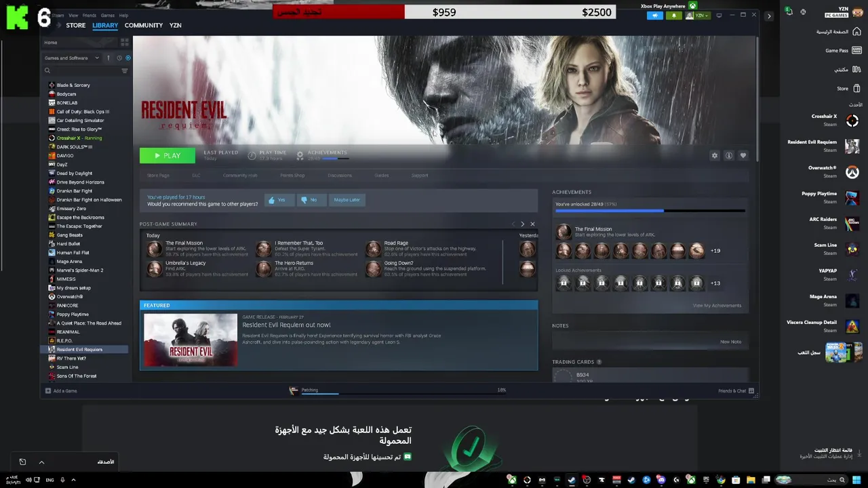Open View My Achievements link
This screenshot has width=868, height=488.
[x=717, y=306]
